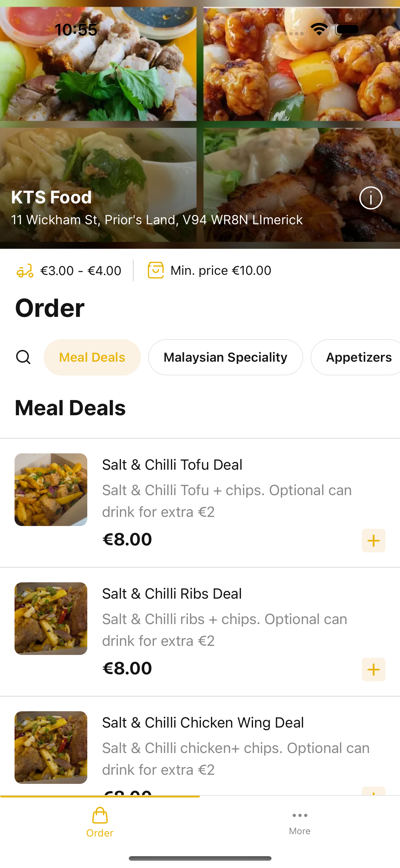Screen dimensions: 400x868
Task: Tap the Min. price €10.00 label
Action: [221, 271]
